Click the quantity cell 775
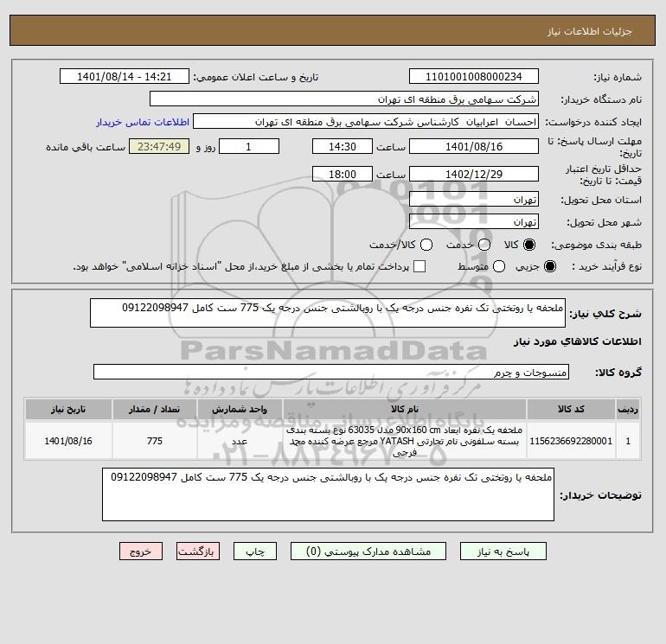This screenshot has width=666, height=644. click(155, 441)
